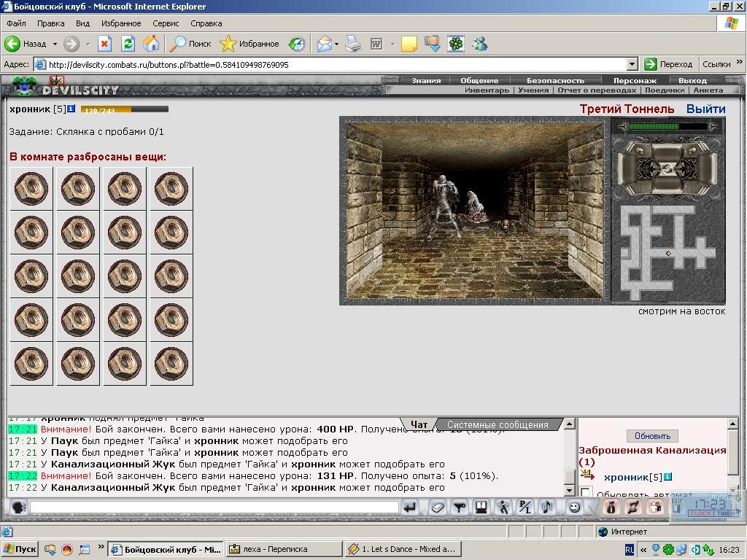747x560 pixels.
Task: Click the private message arrow icon before хронник
Action: (587, 474)
